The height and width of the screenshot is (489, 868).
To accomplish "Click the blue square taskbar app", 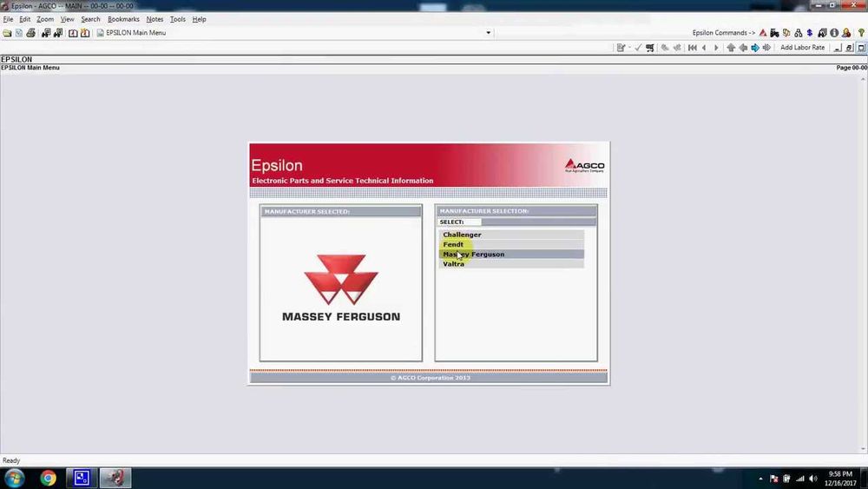I will point(82,478).
